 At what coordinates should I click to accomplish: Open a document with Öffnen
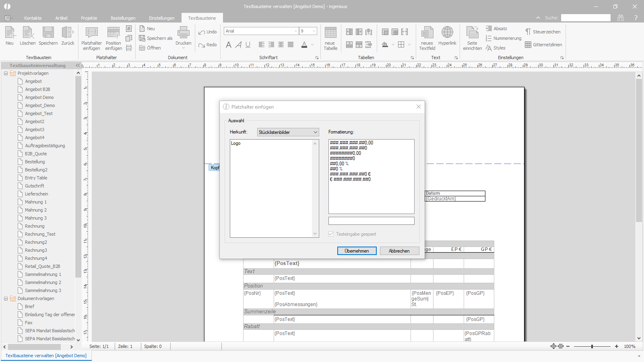coord(150,48)
